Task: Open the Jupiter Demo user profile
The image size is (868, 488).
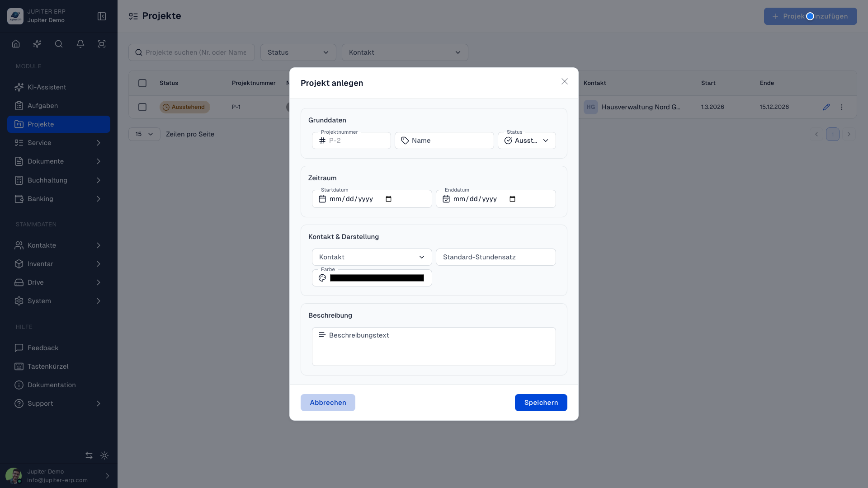Action: pos(59,476)
